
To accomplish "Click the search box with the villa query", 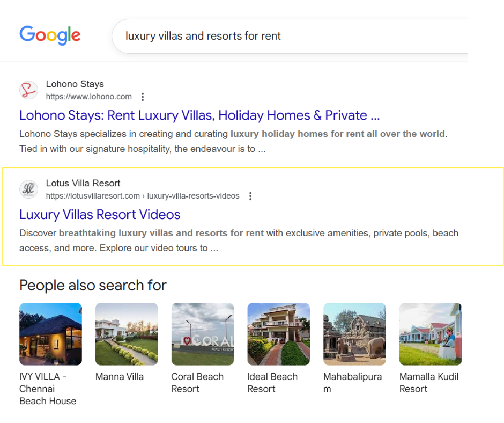I will (x=290, y=36).
